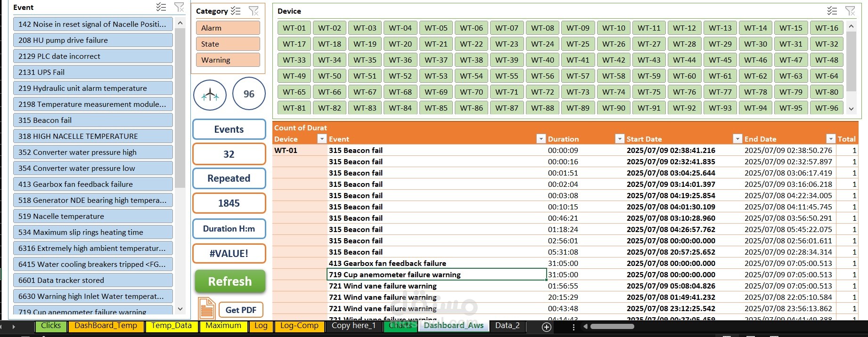
Task: Toggle multi-select in Category slicer
Action: [236, 11]
